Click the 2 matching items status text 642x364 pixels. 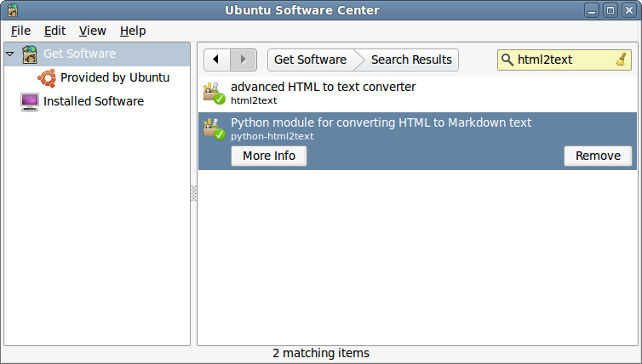pyautogui.click(x=321, y=353)
